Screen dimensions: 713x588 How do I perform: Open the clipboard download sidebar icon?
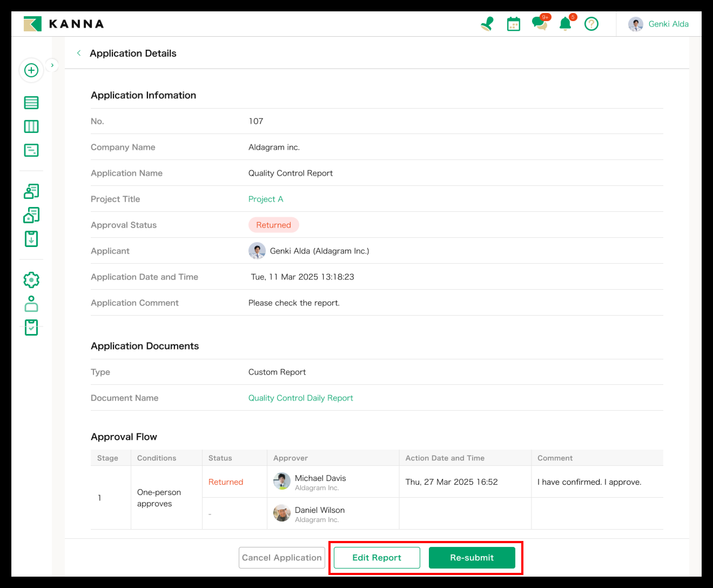pyautogui.click(x=31, y=239)
